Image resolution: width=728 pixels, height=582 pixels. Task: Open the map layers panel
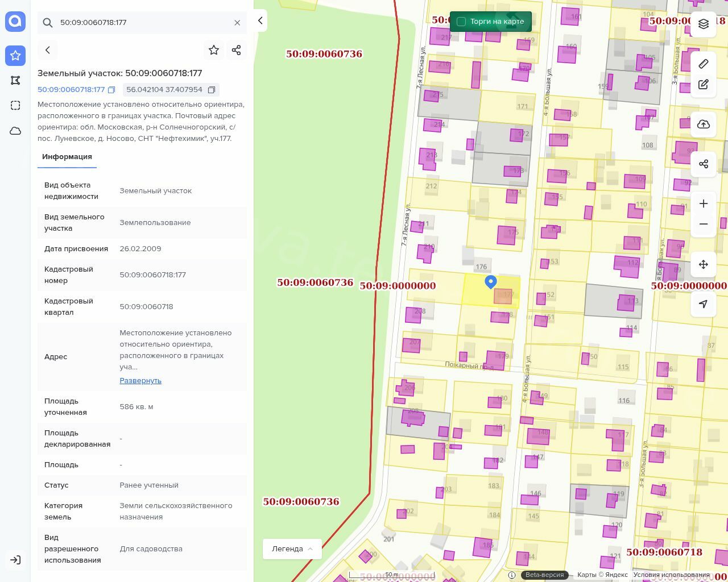[x=704, y=24]
